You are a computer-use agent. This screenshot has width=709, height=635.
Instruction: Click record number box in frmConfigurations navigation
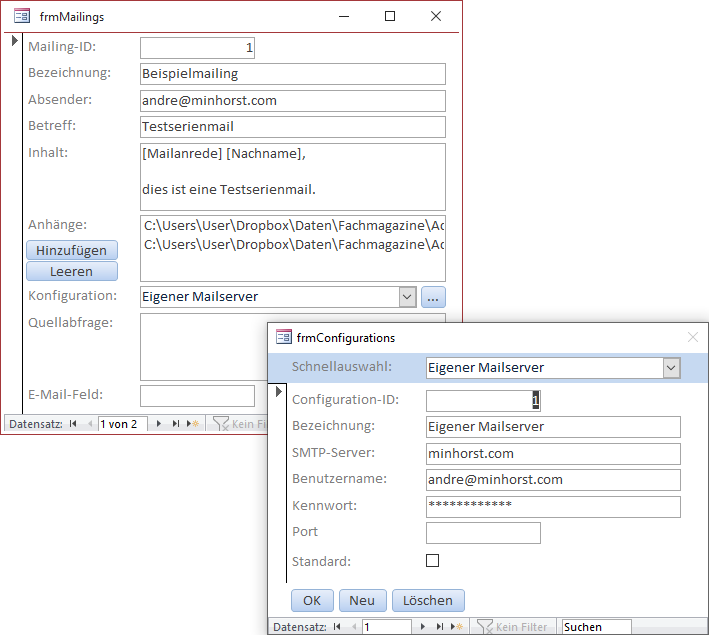[x=387, y=626]
